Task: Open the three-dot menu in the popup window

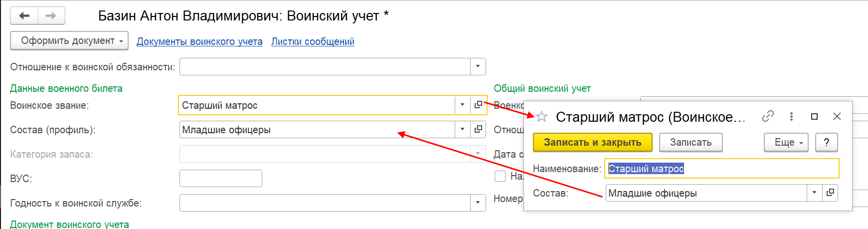Action: [791, 116]
